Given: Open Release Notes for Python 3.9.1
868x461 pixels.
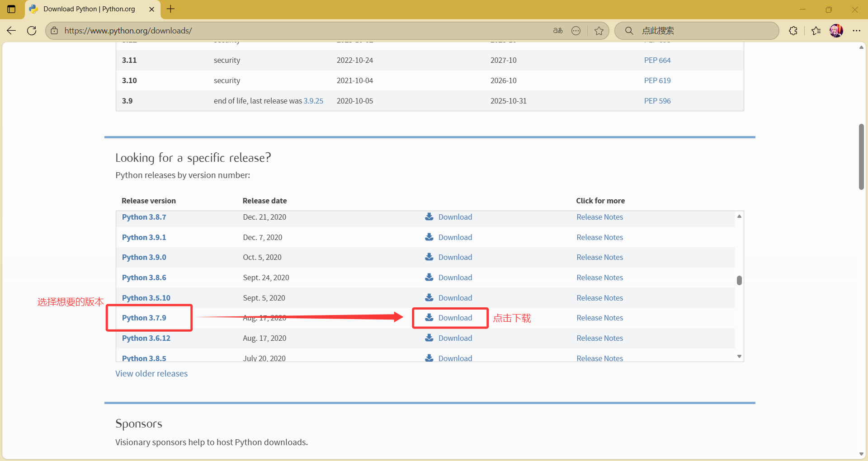Looking at the screenshot, I should click(599, 237).
